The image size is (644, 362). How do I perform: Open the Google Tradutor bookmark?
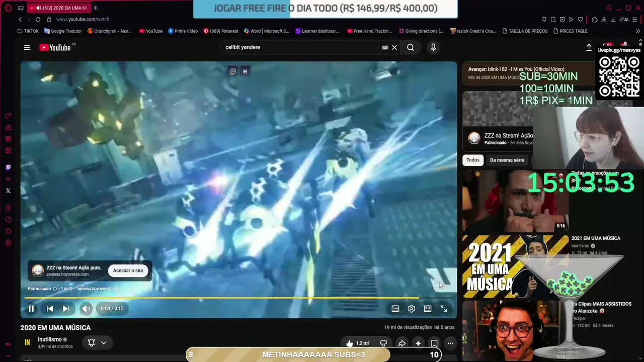[x=63, y=31]
